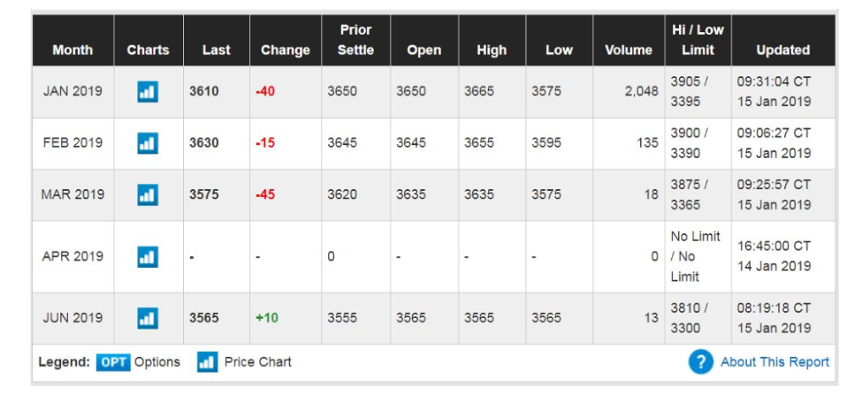The height and width of the screenshot is (396, 868).
Task: Click the JAN 2019 volume value 2,048
Action: 641,91
